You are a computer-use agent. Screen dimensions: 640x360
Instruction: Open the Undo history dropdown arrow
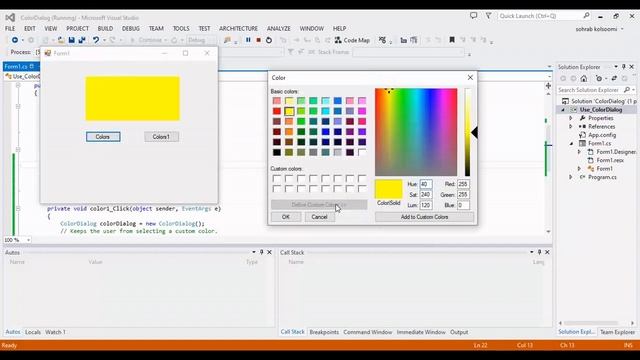(x=104, y=40)
